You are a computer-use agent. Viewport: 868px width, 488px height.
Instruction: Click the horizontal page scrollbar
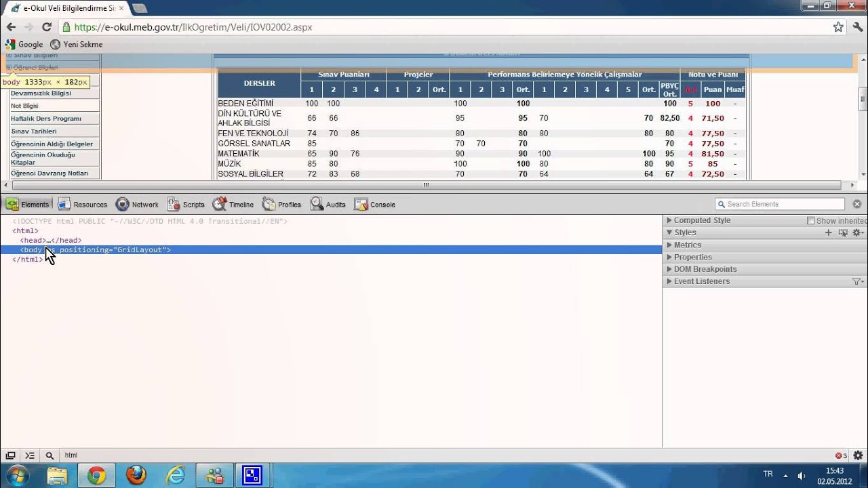427,185
